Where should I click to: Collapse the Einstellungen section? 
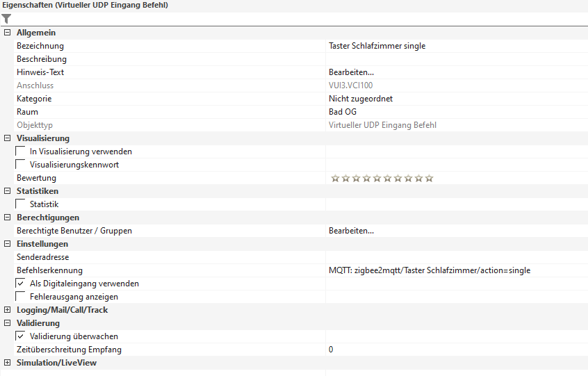7,244
